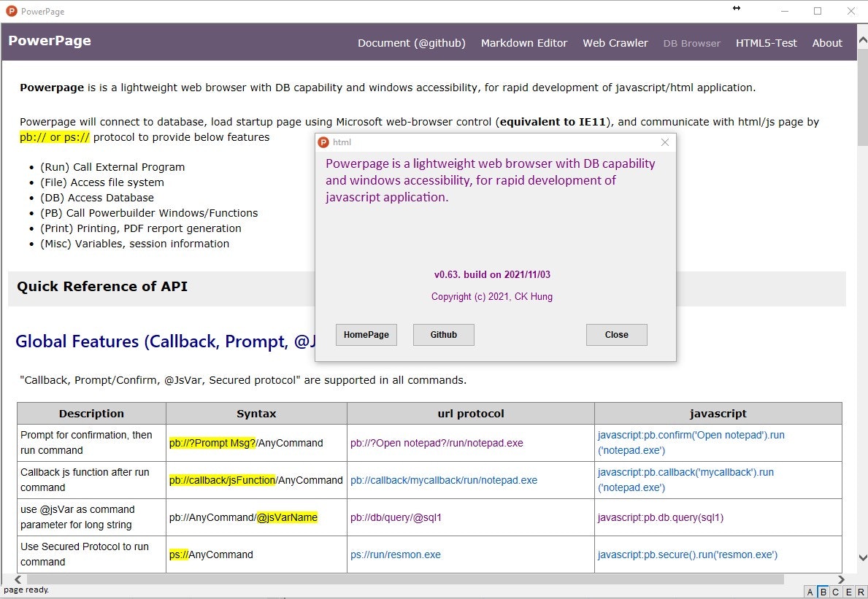868x599 pixels.
Task: Click the highlighted '@jsVarName' syntax text
Action: pyautogui.click(x=287, y=518)
